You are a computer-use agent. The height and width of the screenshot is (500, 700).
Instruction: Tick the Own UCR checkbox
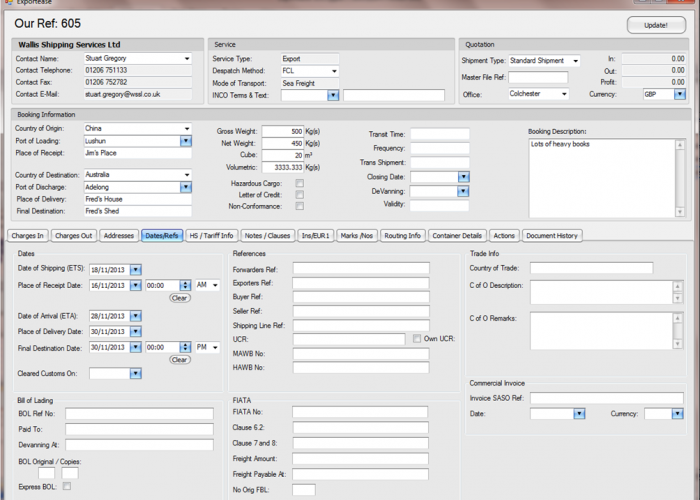click(x=417, y=339)
